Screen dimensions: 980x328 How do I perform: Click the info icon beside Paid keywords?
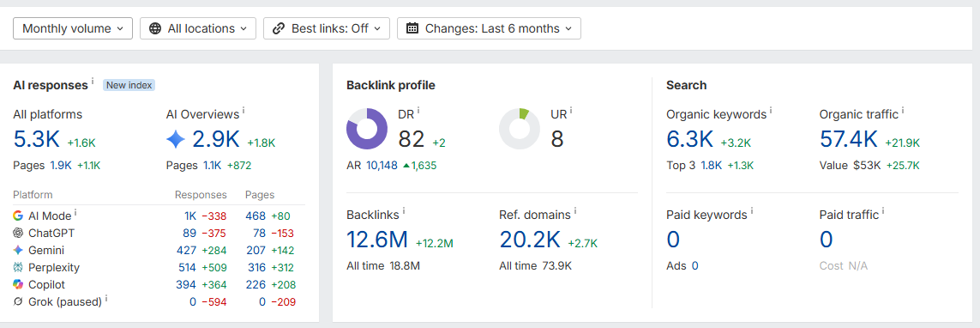pos(752,211)
